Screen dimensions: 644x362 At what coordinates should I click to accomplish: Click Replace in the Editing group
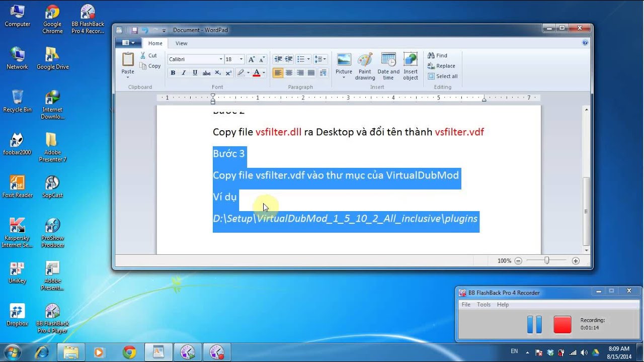(x=441, y=66)
